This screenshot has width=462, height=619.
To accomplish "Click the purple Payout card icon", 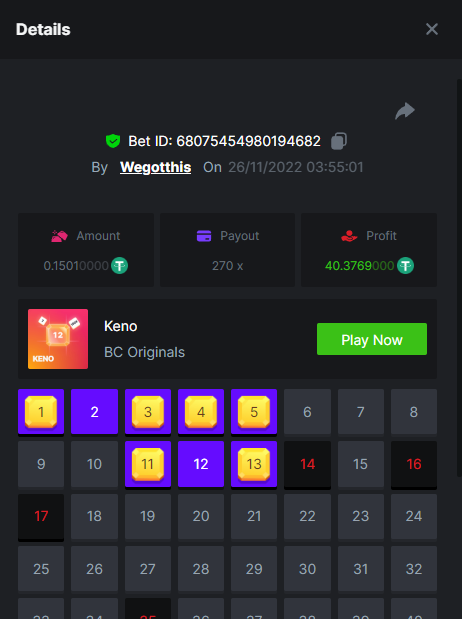I will coord(204,236).
